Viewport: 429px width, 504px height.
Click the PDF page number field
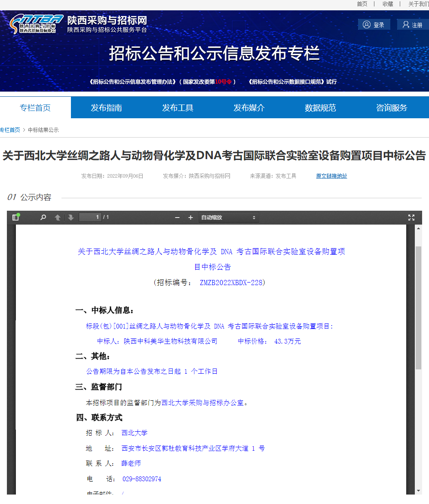tap(90, 217)
